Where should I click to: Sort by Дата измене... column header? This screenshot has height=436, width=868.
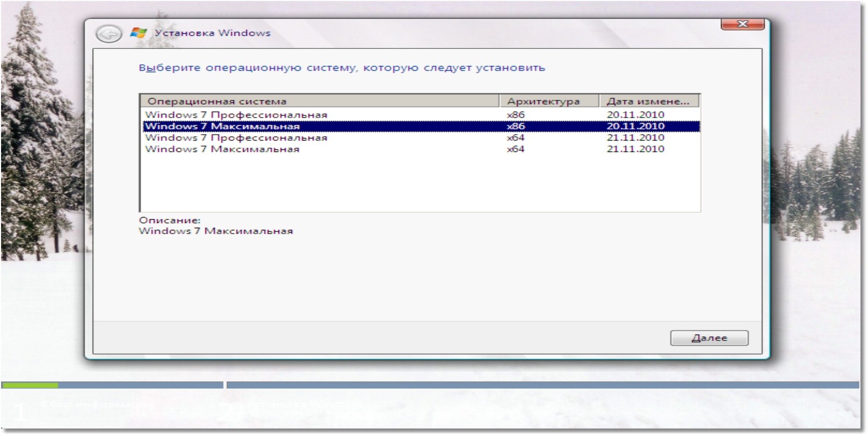[x=649, y=101]
